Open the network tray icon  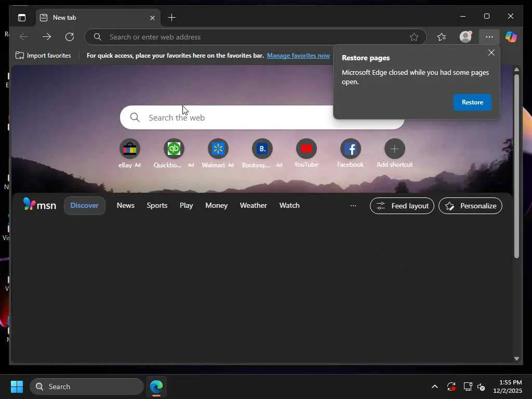pyautogui.click(x=468, y=387)
